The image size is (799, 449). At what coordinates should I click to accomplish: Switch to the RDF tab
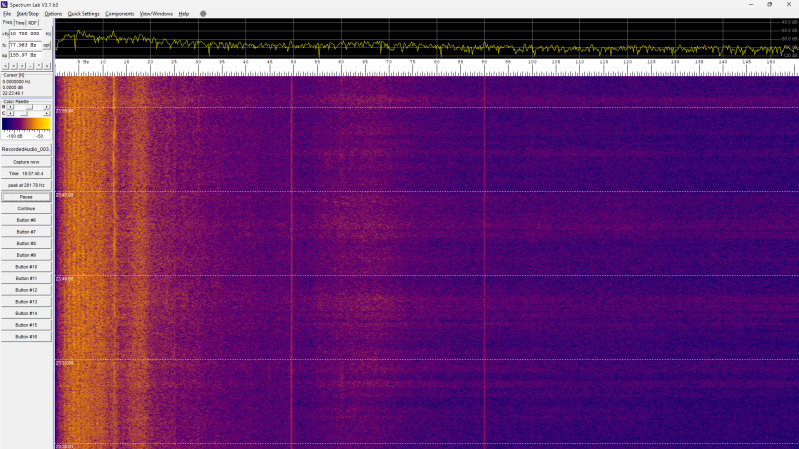[x=33, y=23]
